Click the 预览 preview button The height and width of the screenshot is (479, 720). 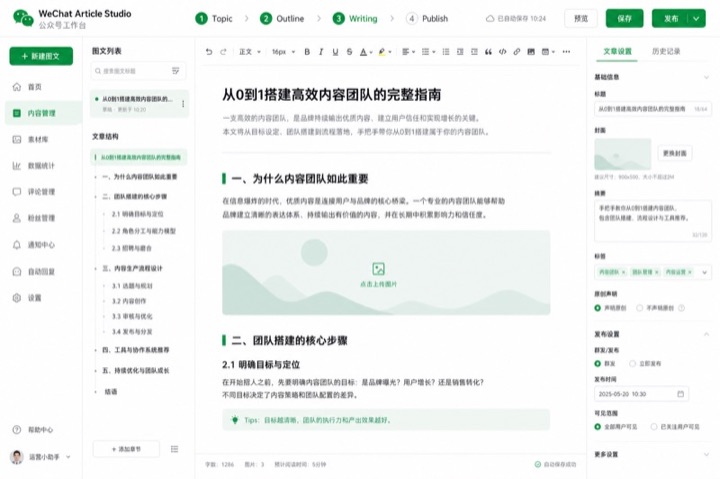click(581, 18)
